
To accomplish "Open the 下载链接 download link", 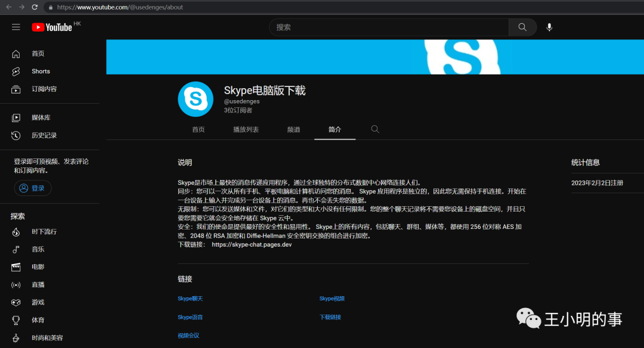I will [x=330, y=317].
